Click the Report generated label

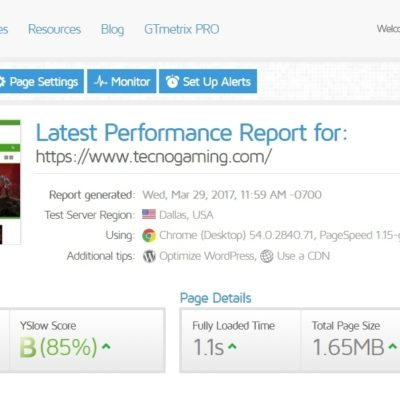92,195
